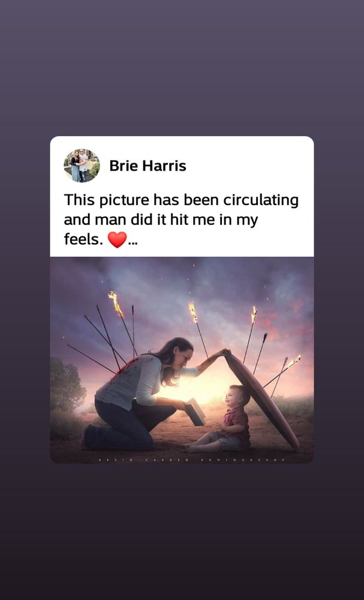Open the Brie Harris profile name
Viewport: 364px width, 600px height.
pos(148,166)
